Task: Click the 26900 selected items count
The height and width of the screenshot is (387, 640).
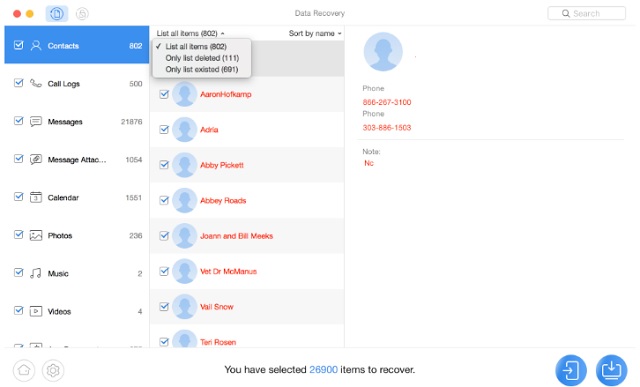Action: 323,369
